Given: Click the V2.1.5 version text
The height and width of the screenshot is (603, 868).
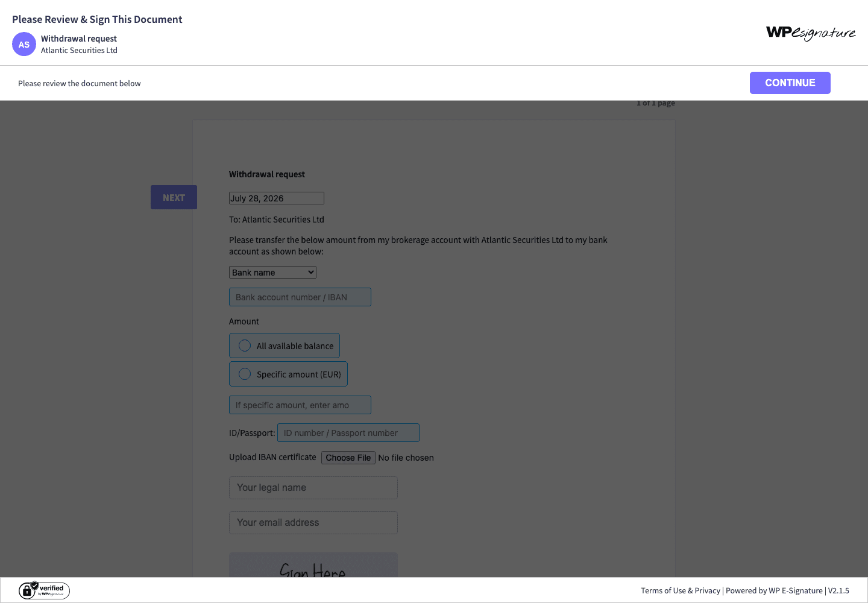Looking at the screenshot, I should [x=838, y=591].
